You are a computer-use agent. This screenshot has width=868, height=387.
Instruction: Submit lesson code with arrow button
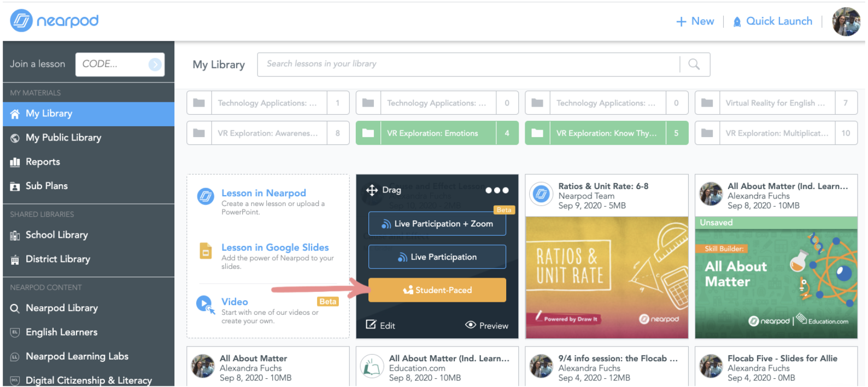(x=155, y=64)
